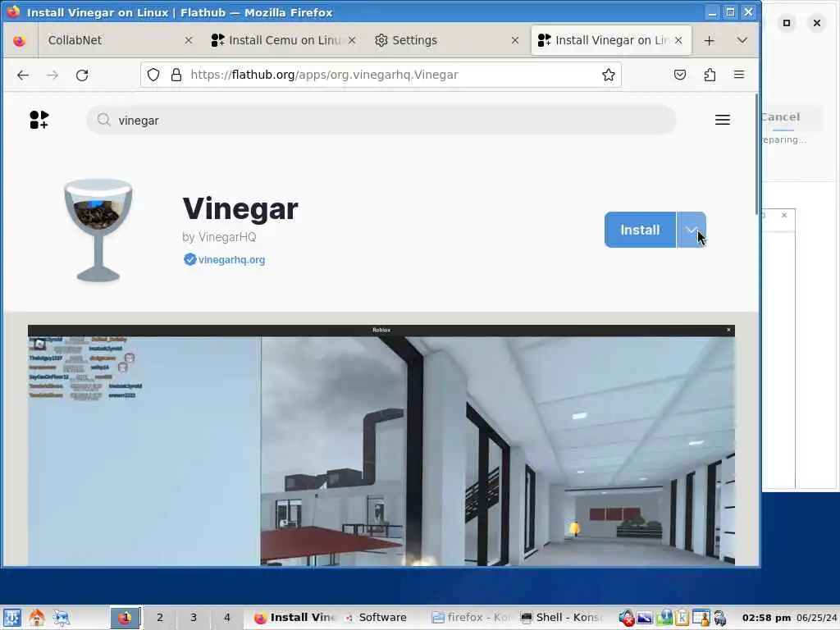The height and width of the screenshot is (630, 840).
Task: Switch to Install Cemu on Linux tab
Action: pos(284,40)
